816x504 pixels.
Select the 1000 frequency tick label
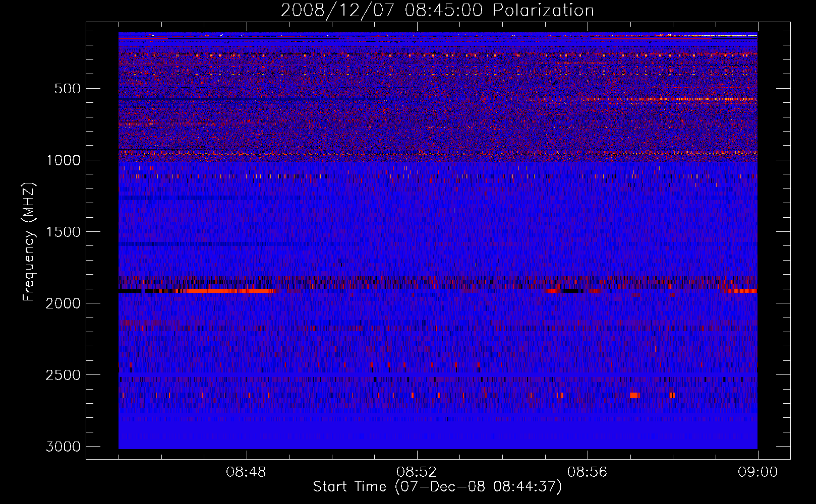pyautogui.click(x=64, y=160)
